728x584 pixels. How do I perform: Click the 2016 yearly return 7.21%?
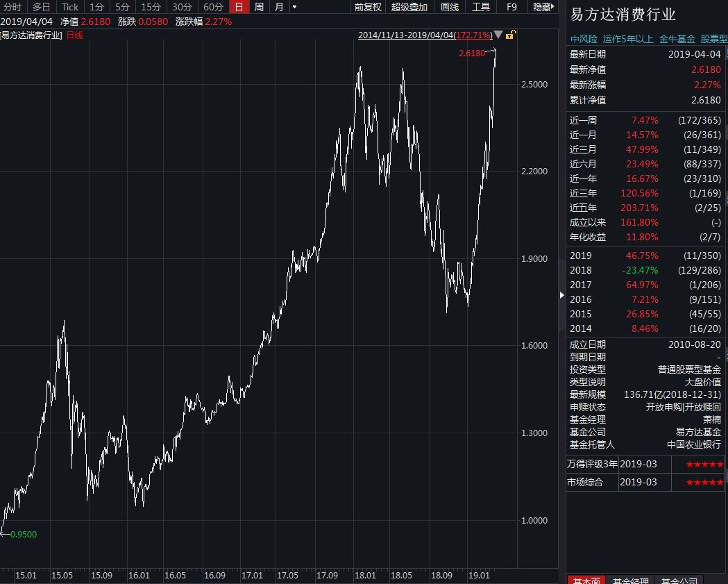(645, 299)
